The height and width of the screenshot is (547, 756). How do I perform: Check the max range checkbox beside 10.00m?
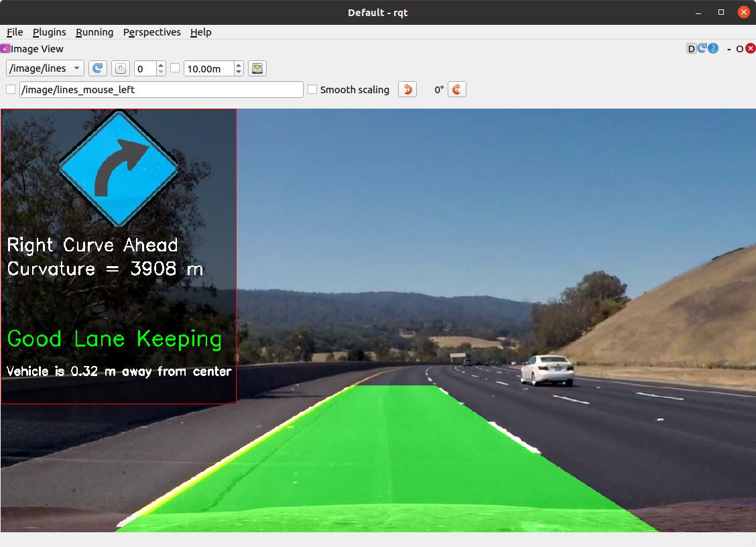[176, 68]
